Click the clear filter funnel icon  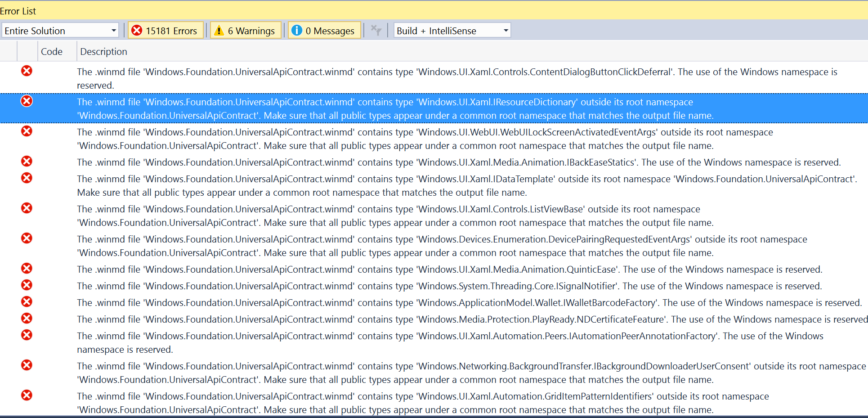(376, 30)
